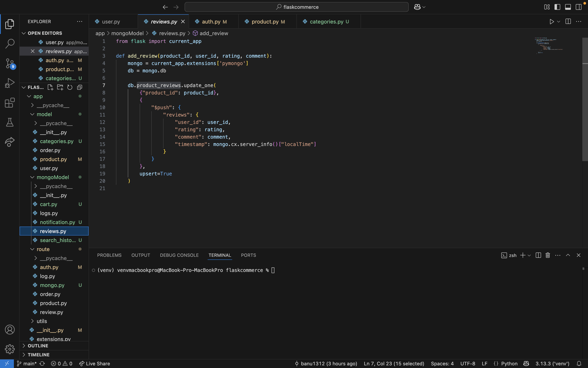The width and height of the screenshot is (588, 368).
Task: Click Live Share in status bar
Action: [95, 364]
